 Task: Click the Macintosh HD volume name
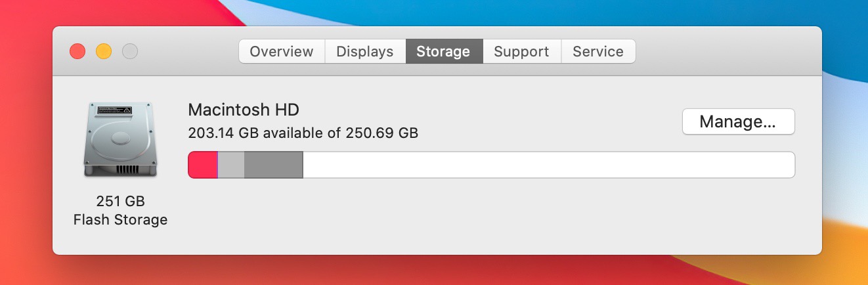coord(244,110)
